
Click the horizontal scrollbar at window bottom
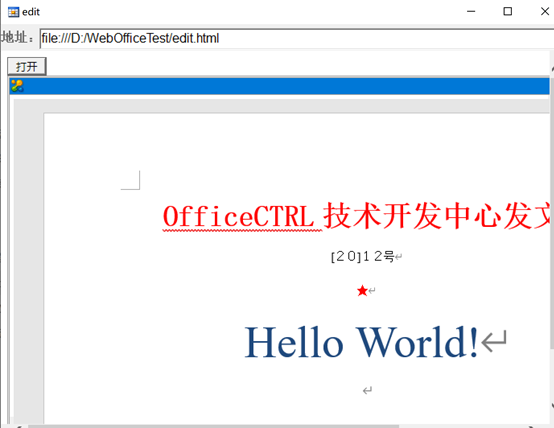click(213, 426)
